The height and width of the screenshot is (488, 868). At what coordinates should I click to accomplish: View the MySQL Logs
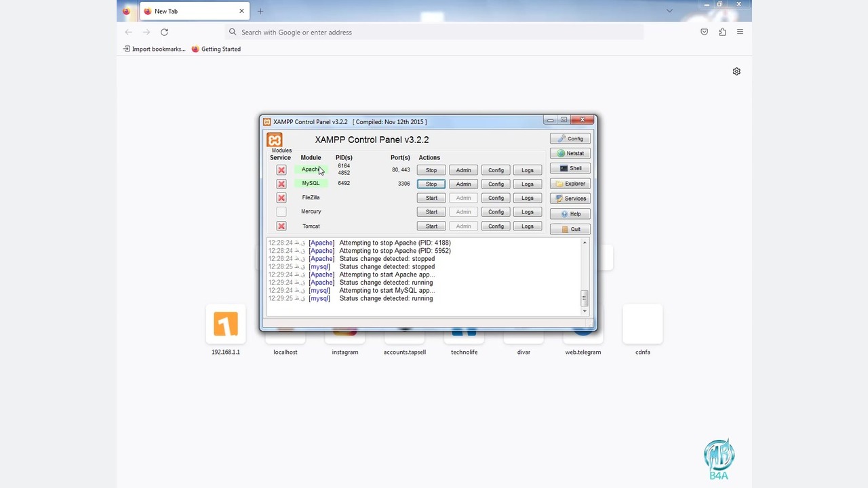(x=528, y=184)
